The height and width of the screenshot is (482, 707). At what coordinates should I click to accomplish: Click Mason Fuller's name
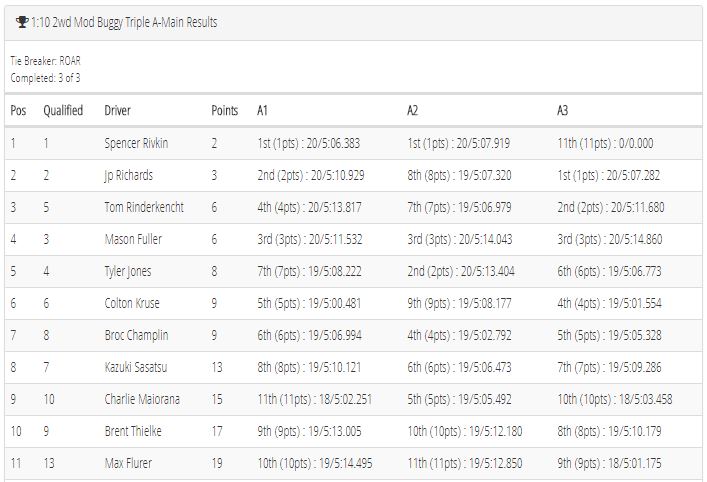click(x=133, y=239)
